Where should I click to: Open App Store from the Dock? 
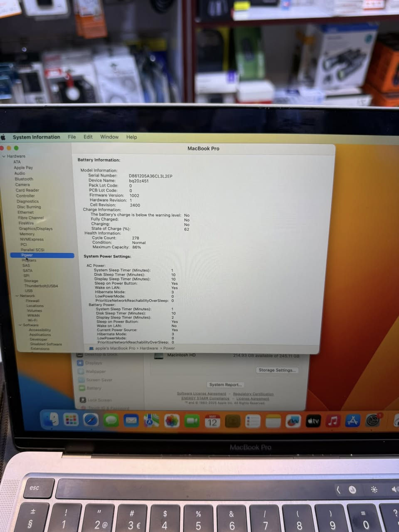click(x=353, y=421)
